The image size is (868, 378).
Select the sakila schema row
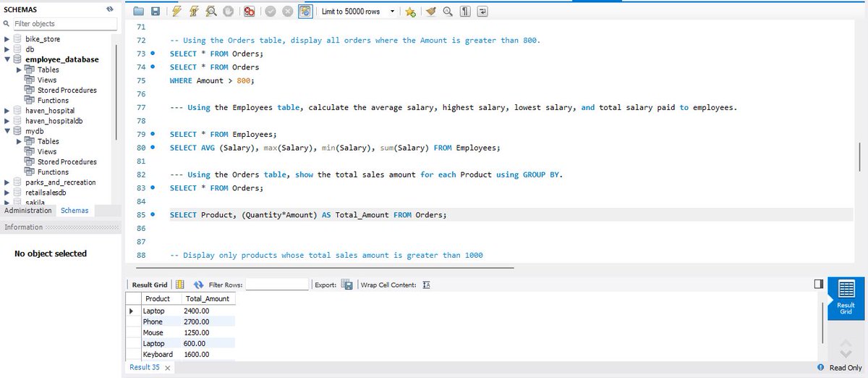pos(36,202)
